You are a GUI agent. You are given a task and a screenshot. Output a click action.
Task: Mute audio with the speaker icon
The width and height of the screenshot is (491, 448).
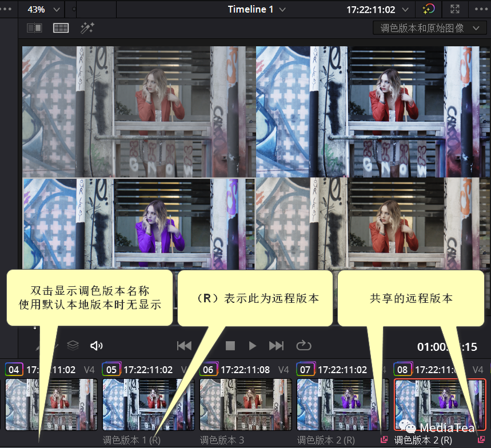pos(95,345)
